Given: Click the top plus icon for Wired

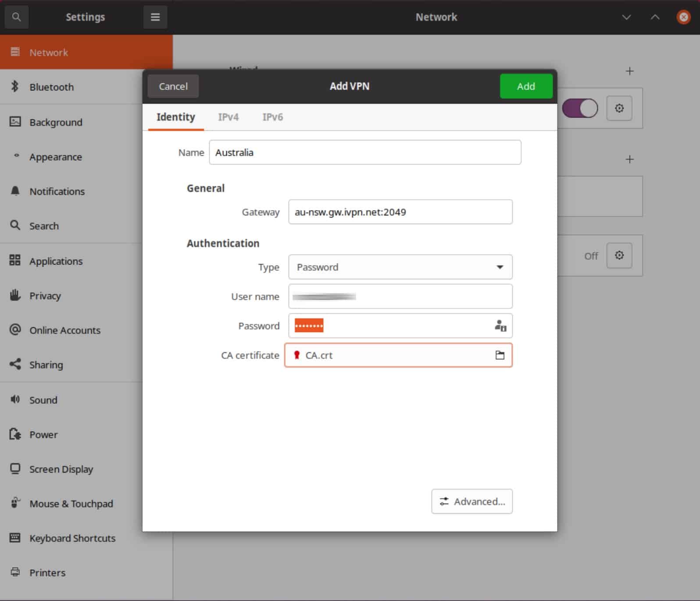Looking at the screenshot, I should [629, 71].
